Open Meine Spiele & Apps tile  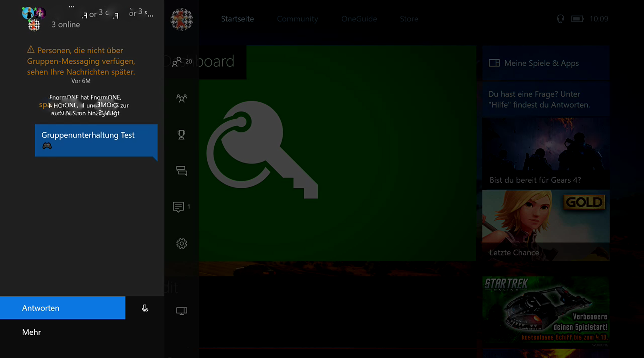[x=546, y=63]
